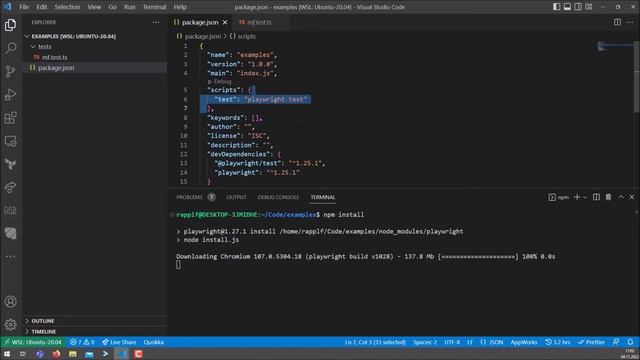Open the Search view
Viewport: 640px width, 360px height.
click(x=11, y=48)
